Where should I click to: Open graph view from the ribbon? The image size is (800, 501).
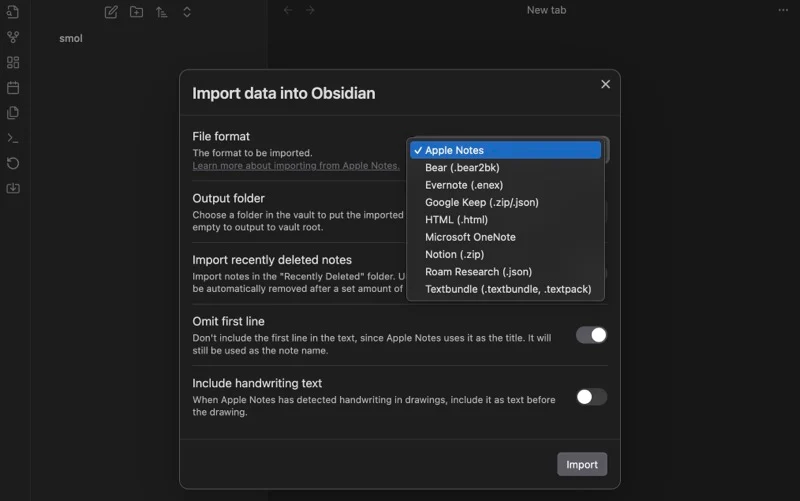[13, 37]
